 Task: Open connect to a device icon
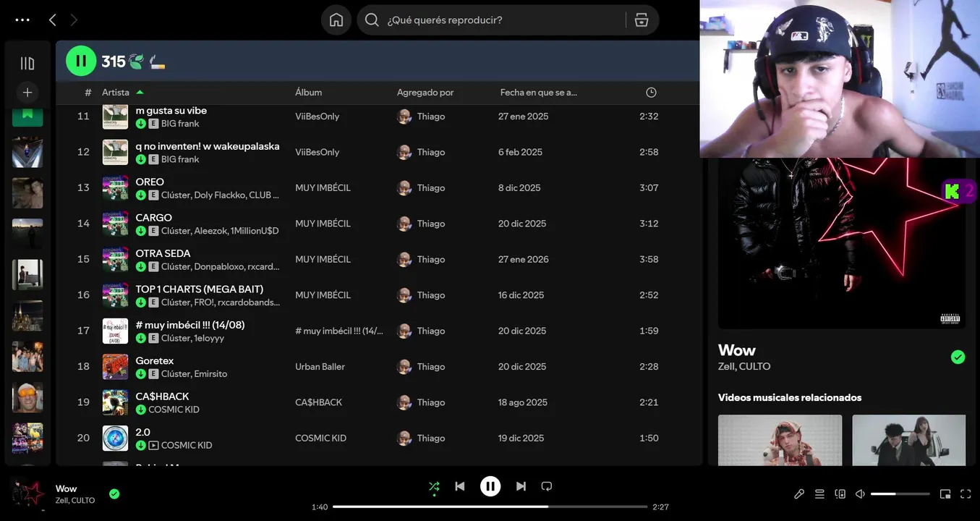click(x=840, y=494)
